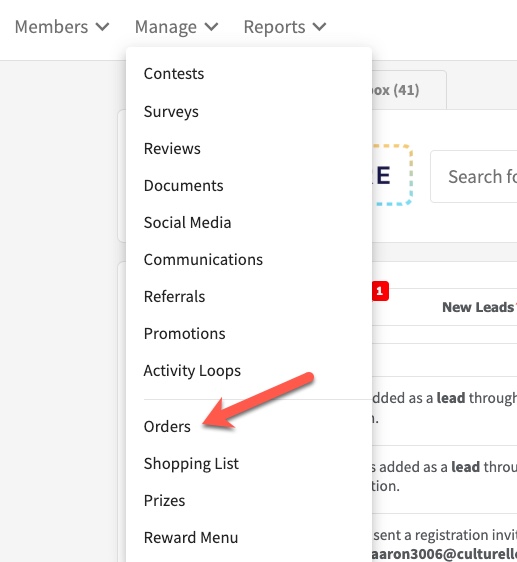Select Social Media menu option
The height and width of the screenshot is (562, 517).
(188, 223)
